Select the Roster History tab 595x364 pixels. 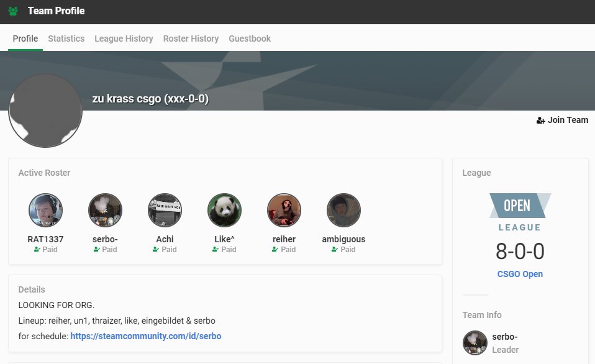click(x=191, y=38)
